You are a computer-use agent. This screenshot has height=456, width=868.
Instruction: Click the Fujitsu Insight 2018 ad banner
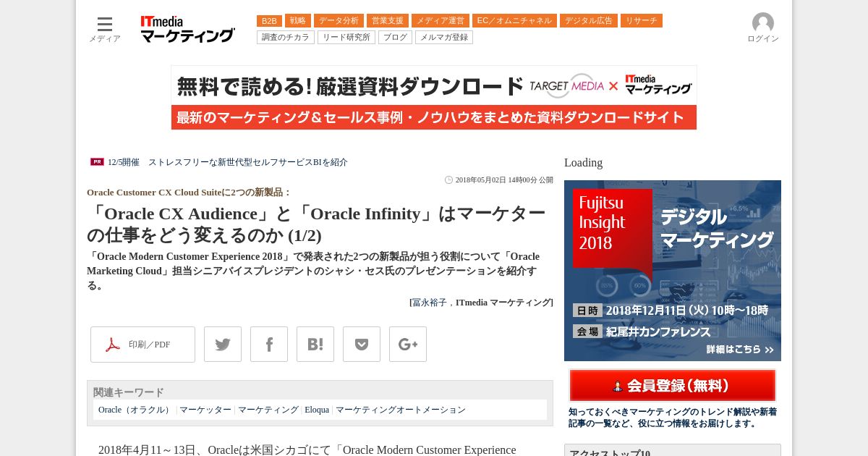[x=673, y=271]
